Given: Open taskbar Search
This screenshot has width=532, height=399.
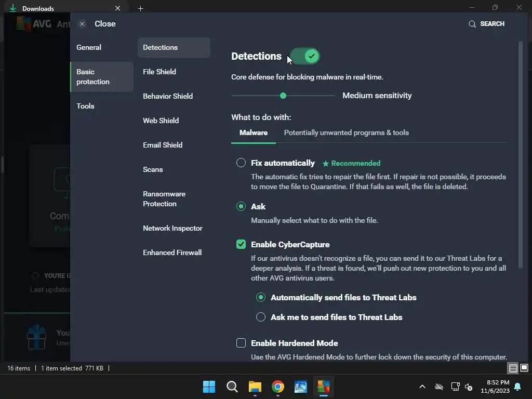Looking at the screenshot, I should click(232, 387).
